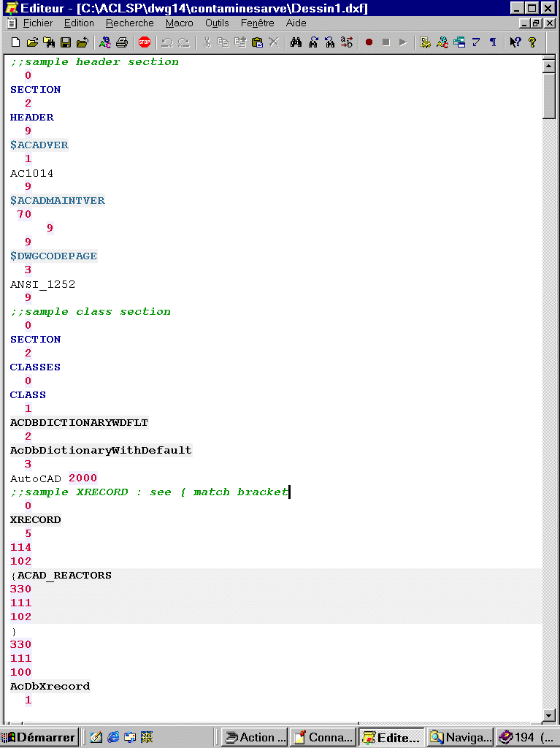Image resolution: width=560 pixels, height=748 pixels.
Task: Start macro recording with the red dot
Action: tap(369, 42)
